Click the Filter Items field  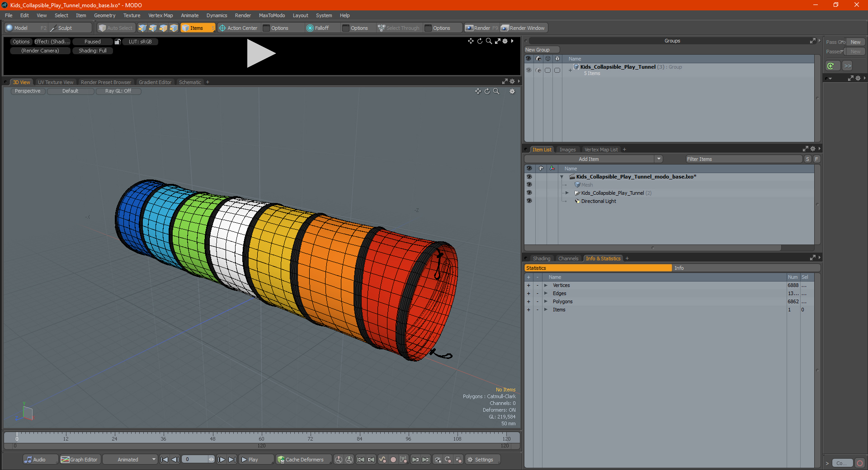click(744, 159)
